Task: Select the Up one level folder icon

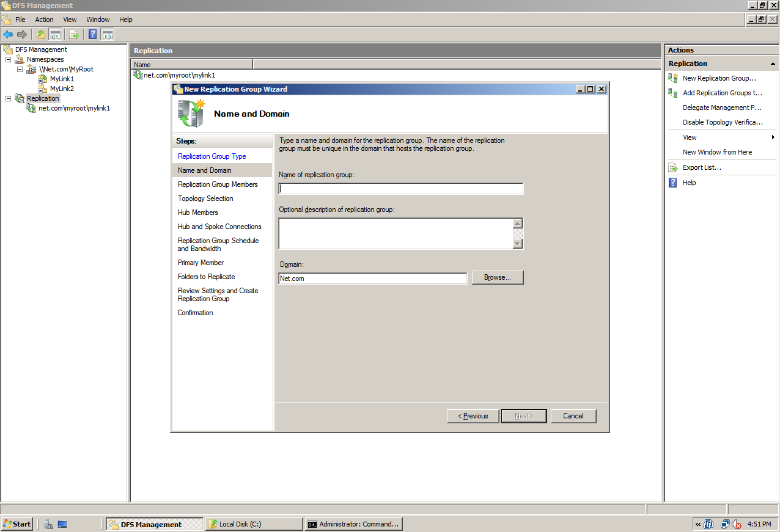Action: 40,34
